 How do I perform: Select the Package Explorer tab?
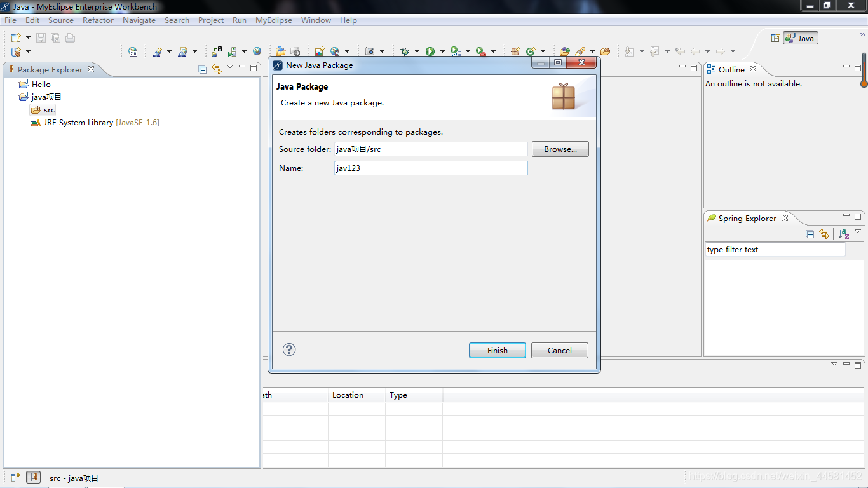click(x=50, y=69)
